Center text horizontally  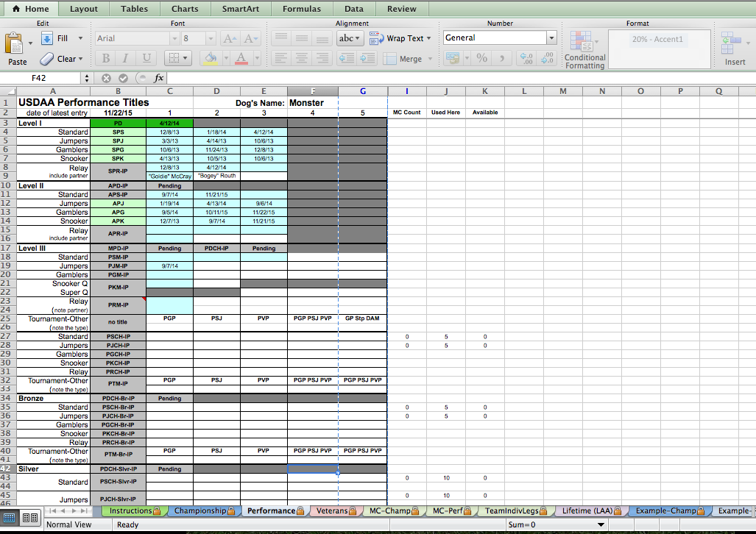point(302,59)
